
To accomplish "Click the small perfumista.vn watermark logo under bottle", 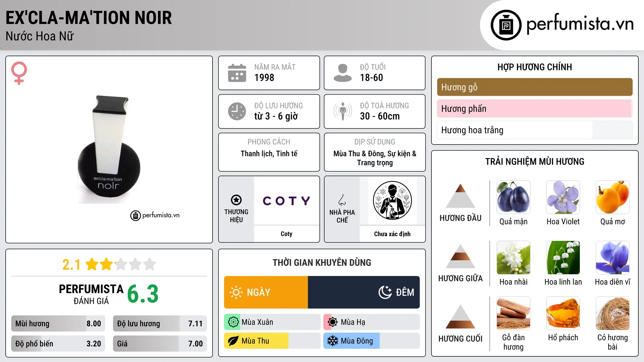I will (155, 216).
